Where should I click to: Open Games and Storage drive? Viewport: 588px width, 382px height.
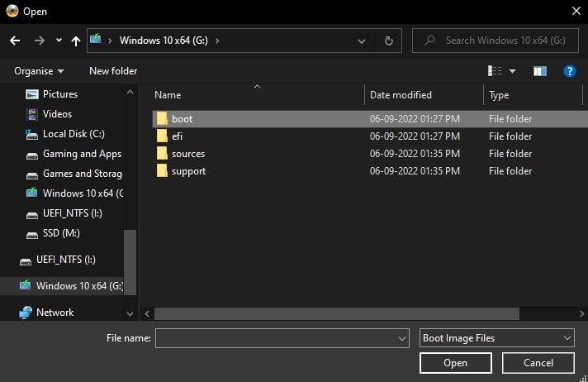pos(82,174)
